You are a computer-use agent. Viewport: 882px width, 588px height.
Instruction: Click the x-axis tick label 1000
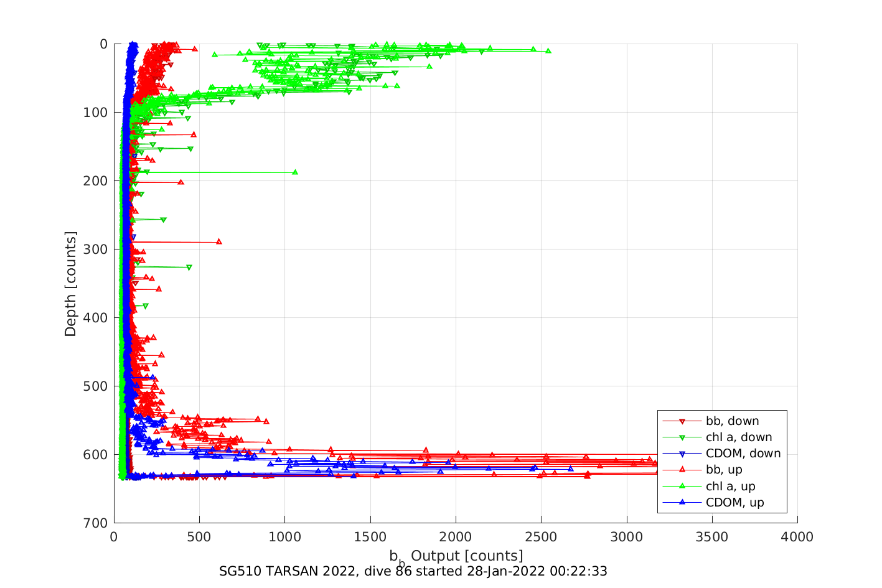pyautogui.click(x=284, y=537)
